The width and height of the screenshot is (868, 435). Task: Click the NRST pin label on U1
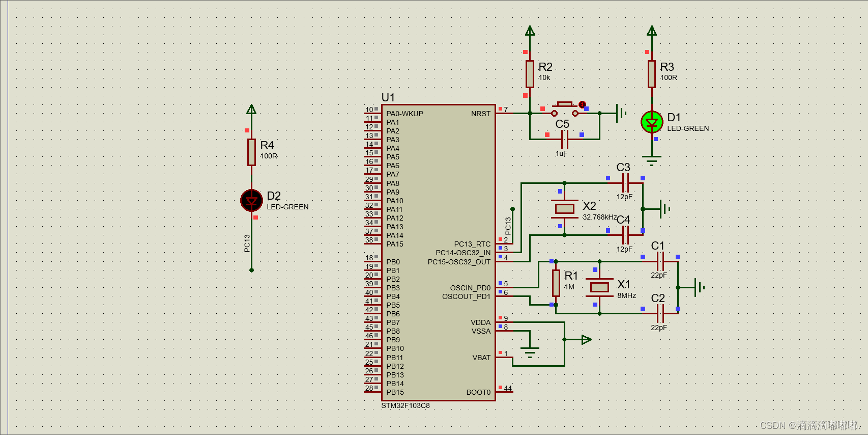tap(481, 114)
